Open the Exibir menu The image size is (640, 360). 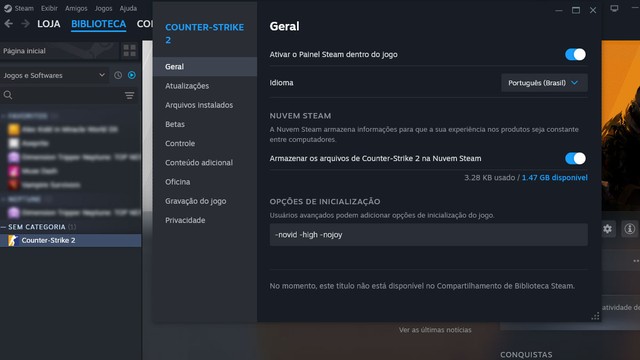point(49,8)
